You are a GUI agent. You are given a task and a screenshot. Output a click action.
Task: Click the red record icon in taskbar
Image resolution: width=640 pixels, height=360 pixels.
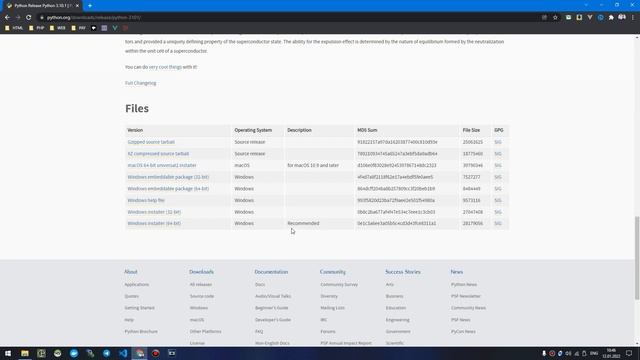point(156,353)
